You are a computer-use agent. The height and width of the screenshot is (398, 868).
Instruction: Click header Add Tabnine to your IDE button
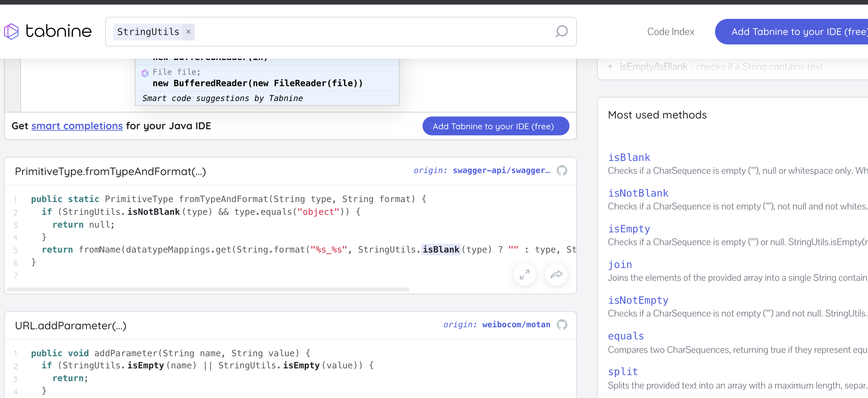[792, 32]
